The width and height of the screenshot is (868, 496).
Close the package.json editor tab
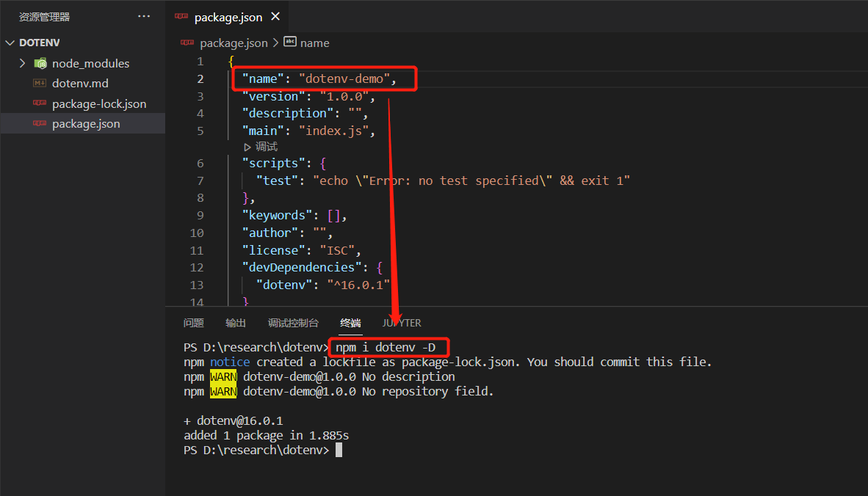tap(275, 16)
